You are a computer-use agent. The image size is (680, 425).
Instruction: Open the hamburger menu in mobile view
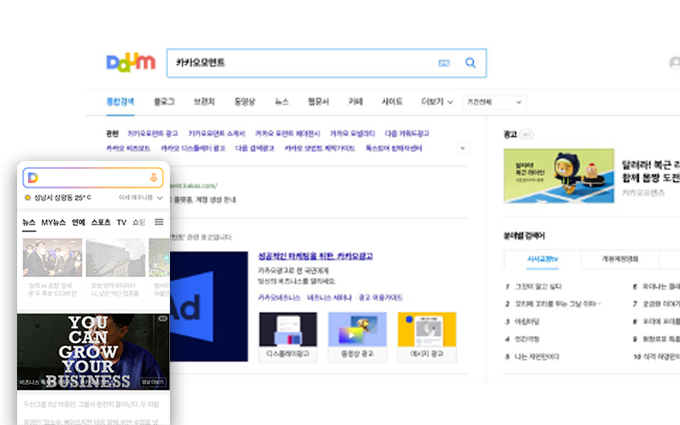click(159, 222)
